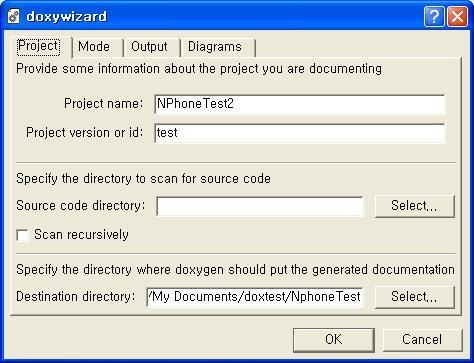Focus the Project name field containing NPhoneTest2
This screenshot has height=363, width=474.
[x=300, y=104]
